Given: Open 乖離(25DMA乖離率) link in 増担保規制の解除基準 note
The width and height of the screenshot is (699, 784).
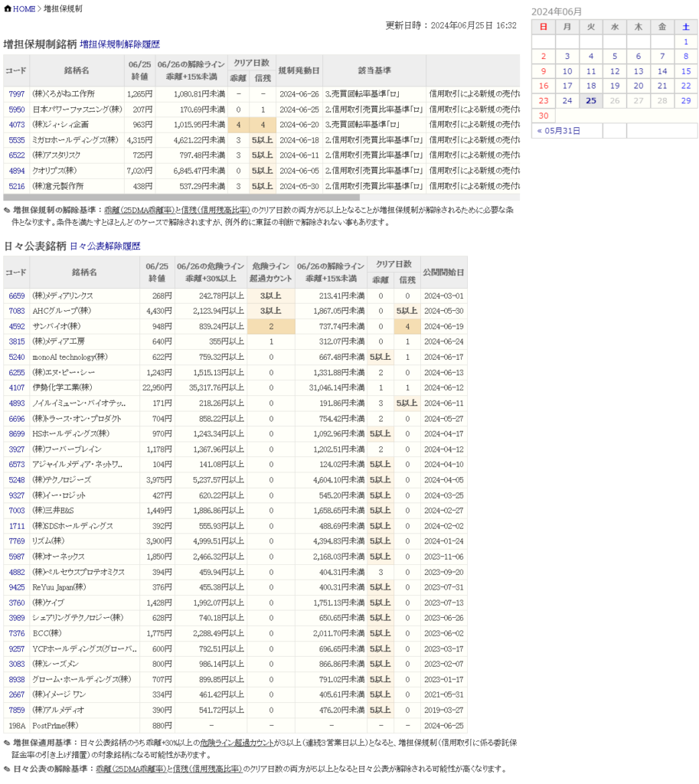Looking at the screenshot, I should click(x=139, y=210).
